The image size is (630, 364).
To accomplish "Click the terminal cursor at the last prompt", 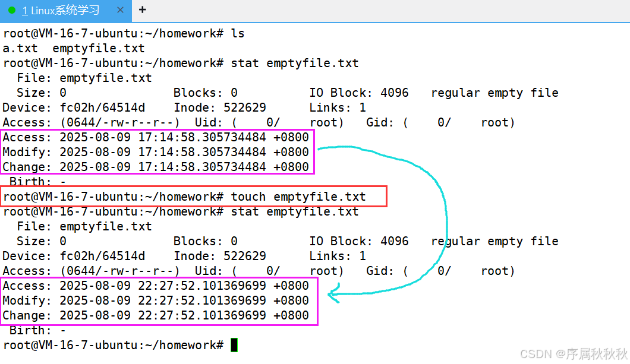I will [234, 345].
